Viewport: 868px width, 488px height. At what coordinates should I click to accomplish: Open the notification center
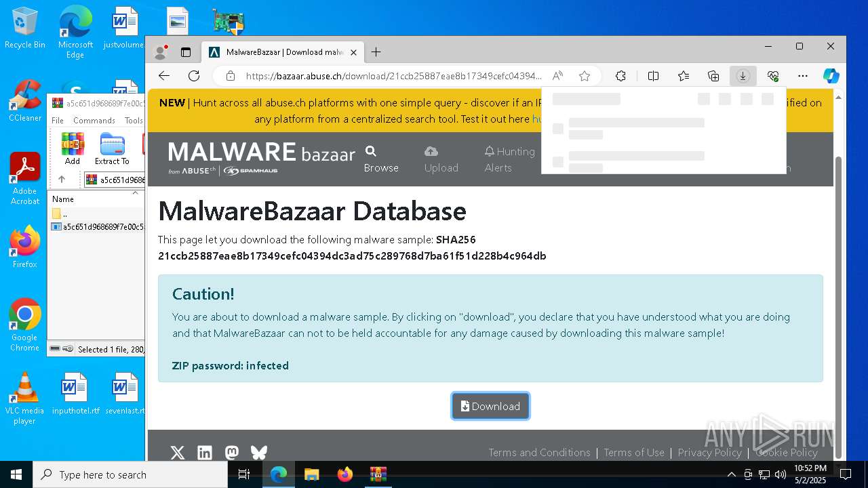pyautogui.click(x=846, y=474)
